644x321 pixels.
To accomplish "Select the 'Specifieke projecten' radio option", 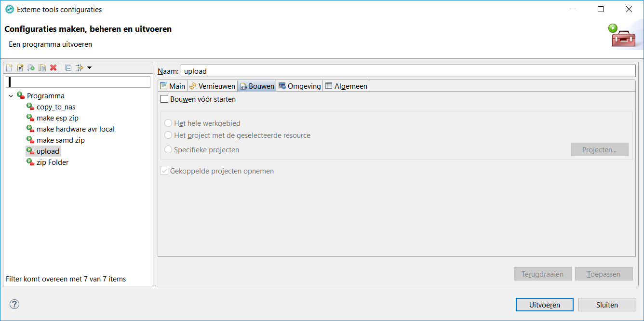I will (169, 149).
